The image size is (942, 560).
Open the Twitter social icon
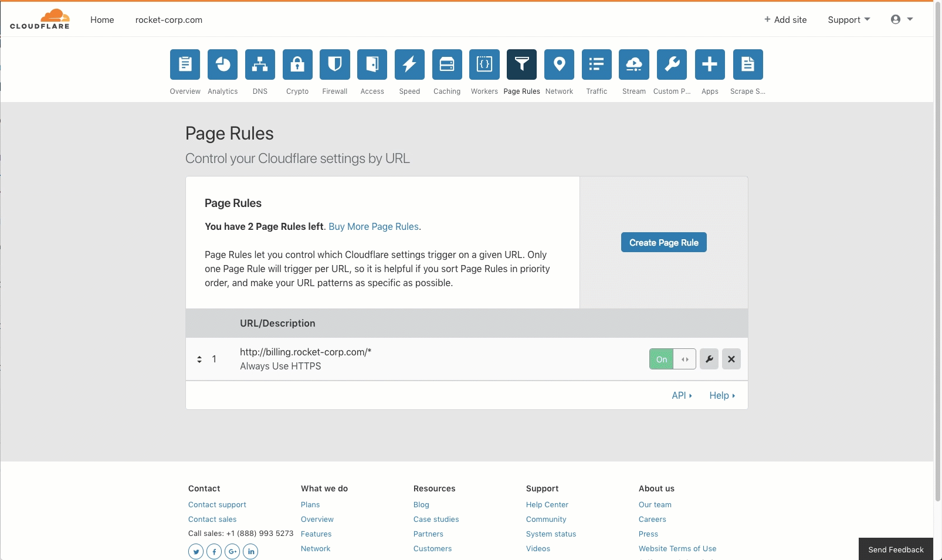click(x=196, y=551)
